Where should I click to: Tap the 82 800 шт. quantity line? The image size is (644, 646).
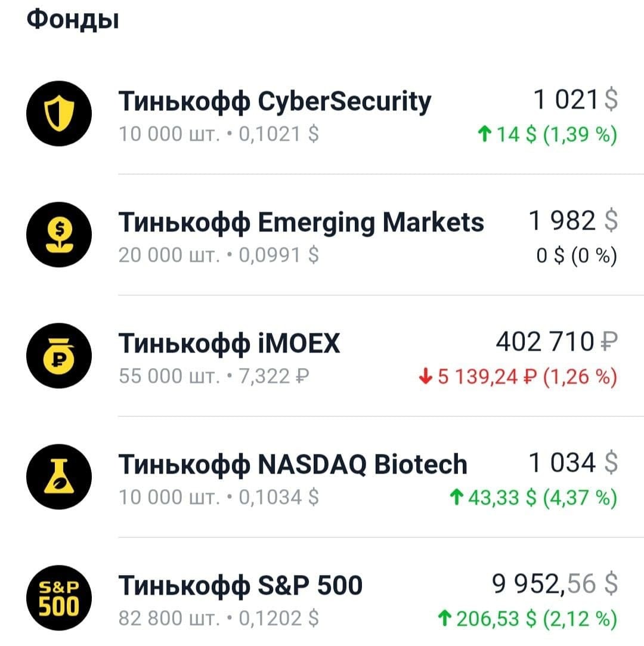[219, 619]
